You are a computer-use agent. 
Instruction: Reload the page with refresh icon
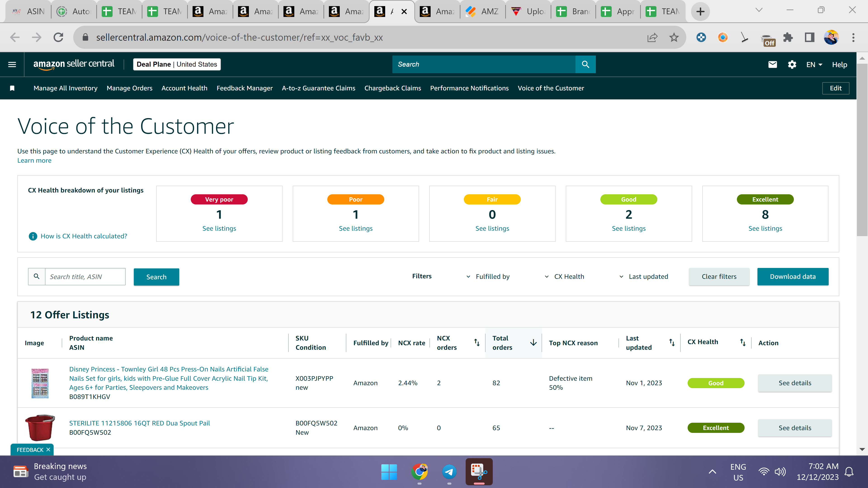tap(59, 37)
